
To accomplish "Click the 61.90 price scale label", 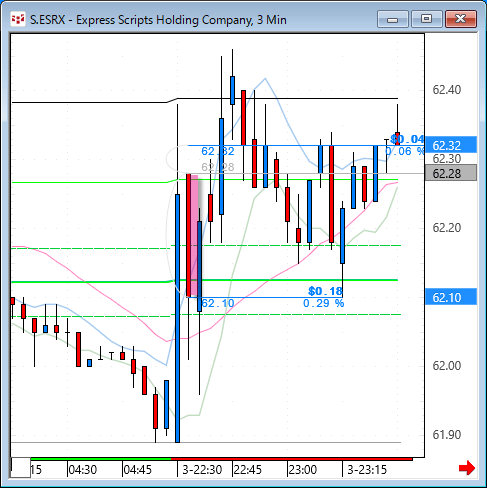I will tap(447, 435).
